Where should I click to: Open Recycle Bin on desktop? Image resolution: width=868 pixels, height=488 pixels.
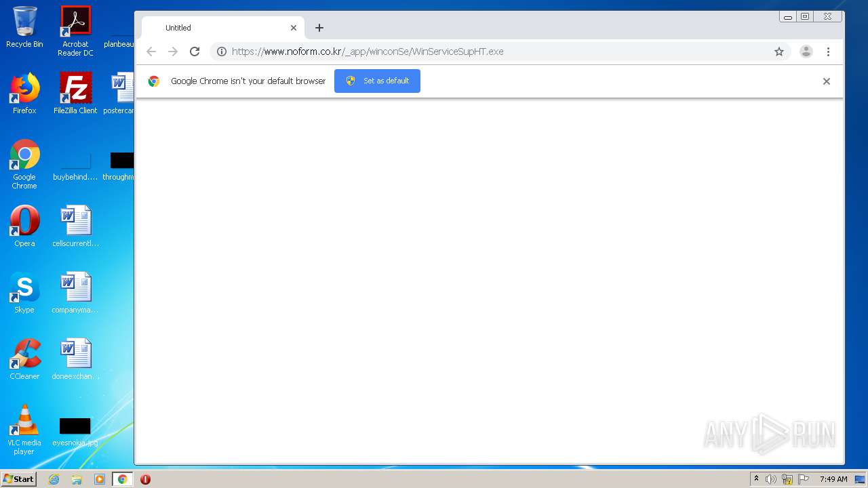pos(24,27)
